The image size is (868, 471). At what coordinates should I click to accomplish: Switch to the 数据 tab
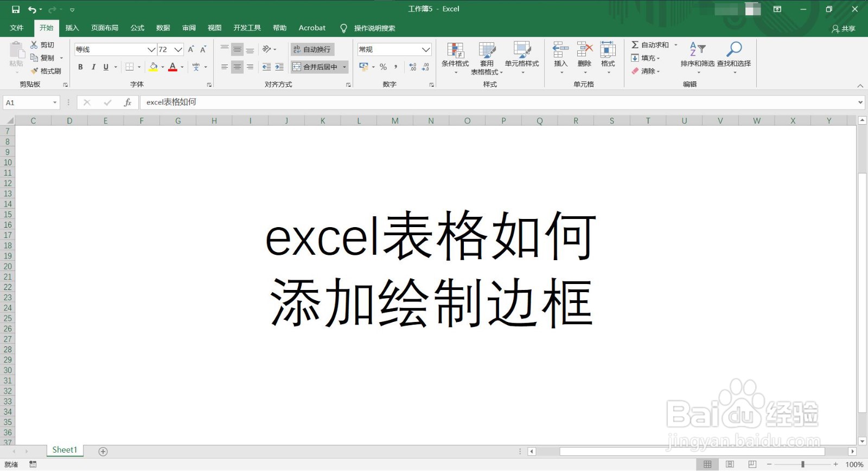163,28
